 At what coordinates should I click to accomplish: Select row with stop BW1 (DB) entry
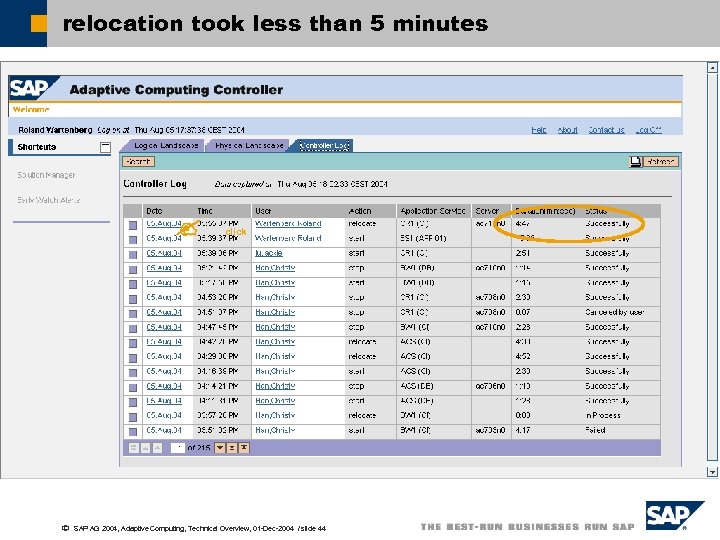tap(133, 270)
